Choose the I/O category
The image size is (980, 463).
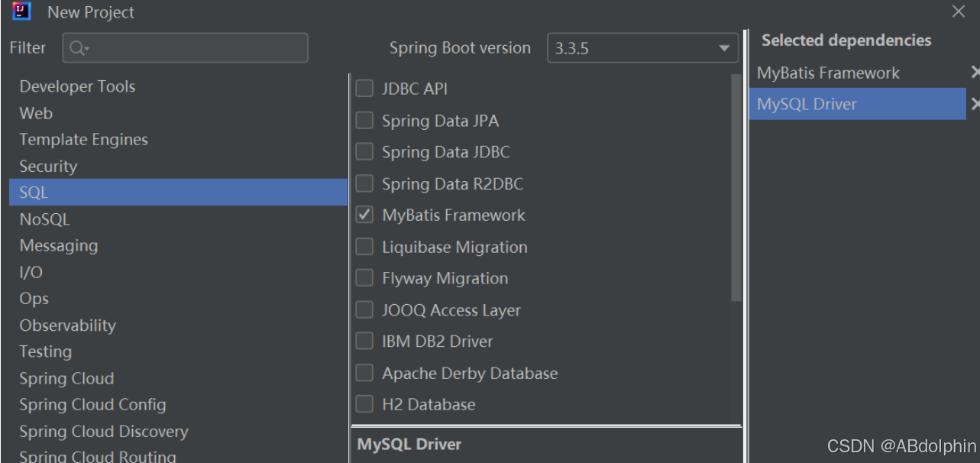(x=178, y=272)
